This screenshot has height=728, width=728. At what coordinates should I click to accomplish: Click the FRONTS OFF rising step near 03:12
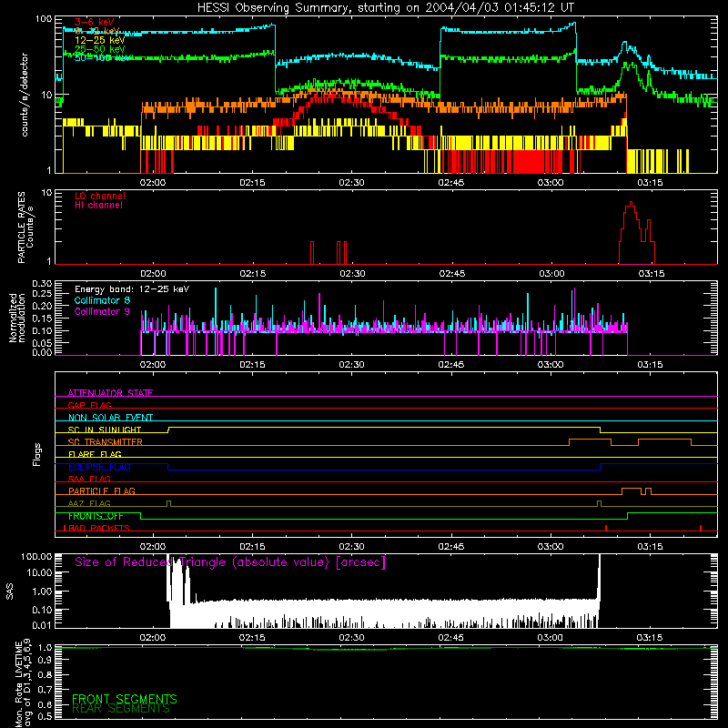[x=627, y=516]
